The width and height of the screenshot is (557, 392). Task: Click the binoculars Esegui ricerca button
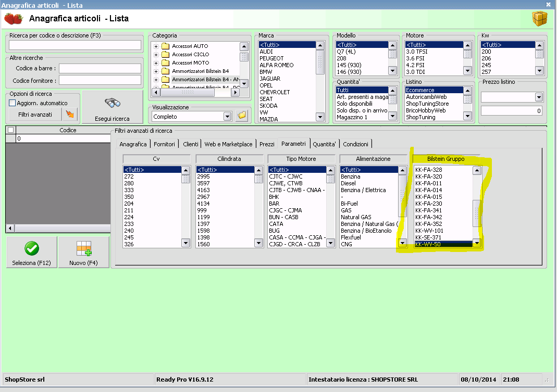[112, 107]
